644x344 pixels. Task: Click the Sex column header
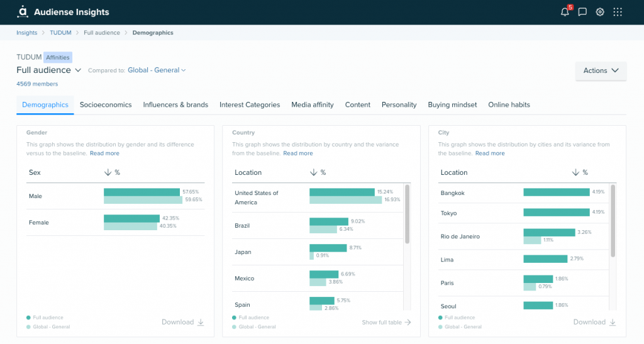coord(35,172)
